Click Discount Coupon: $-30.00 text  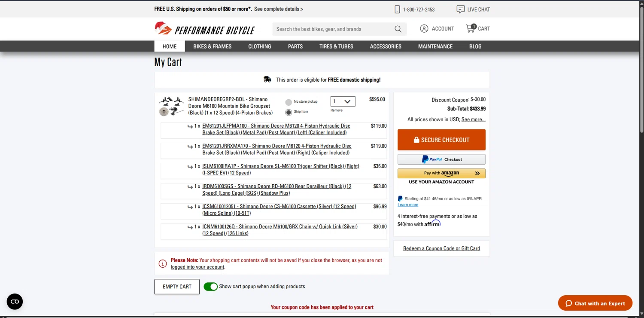tap(459, 100)
